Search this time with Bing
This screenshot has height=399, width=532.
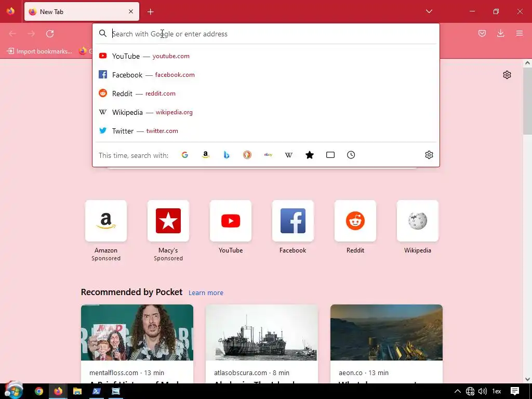coord(227,155)
